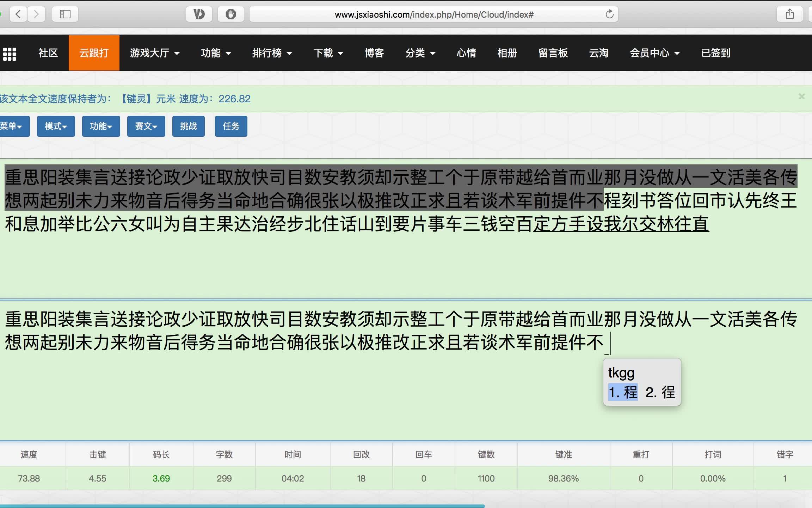The height and width of the screenshot is (508, 812).
Task: Click the 码长 column header
Action: click(161, 454)
